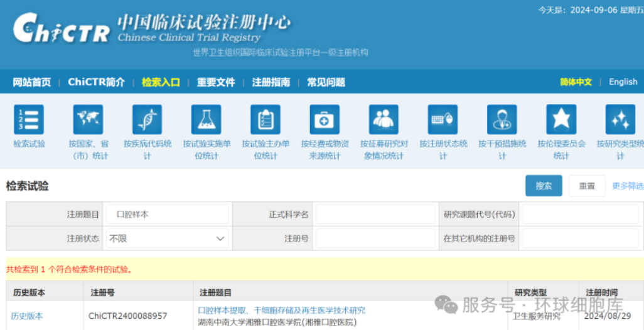Select the flask implementing unit icon
The height and width of the screenshot is (330, 644).
click(x=207, y=120)
